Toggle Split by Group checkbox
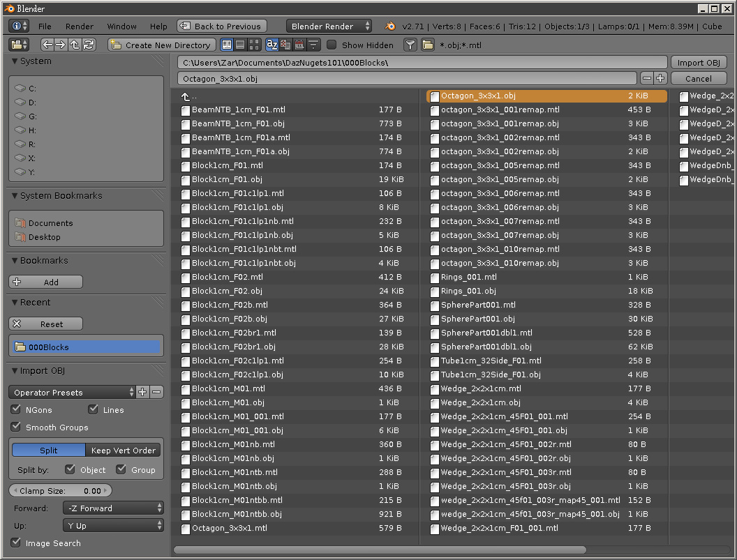737x560 pixels. point(121,469)
